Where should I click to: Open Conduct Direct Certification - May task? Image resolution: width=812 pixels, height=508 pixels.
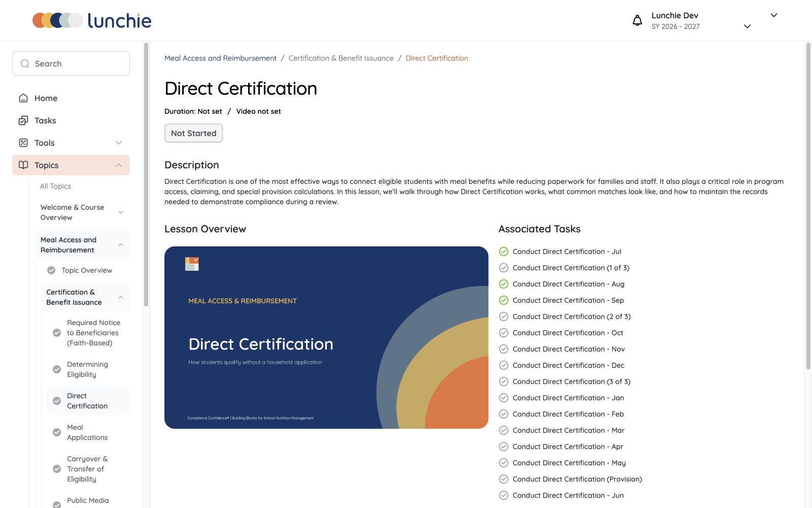coord(569,463)
